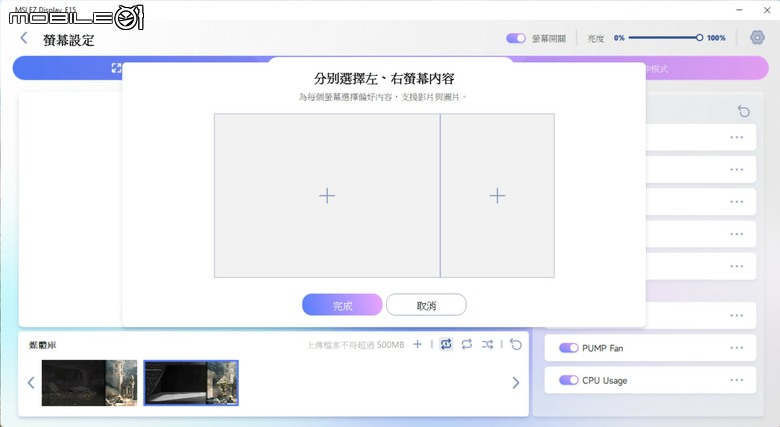Toggle the 螢幕開關 screen switch
Viewport: 780px width, 427px height.
tap(516, 38)
